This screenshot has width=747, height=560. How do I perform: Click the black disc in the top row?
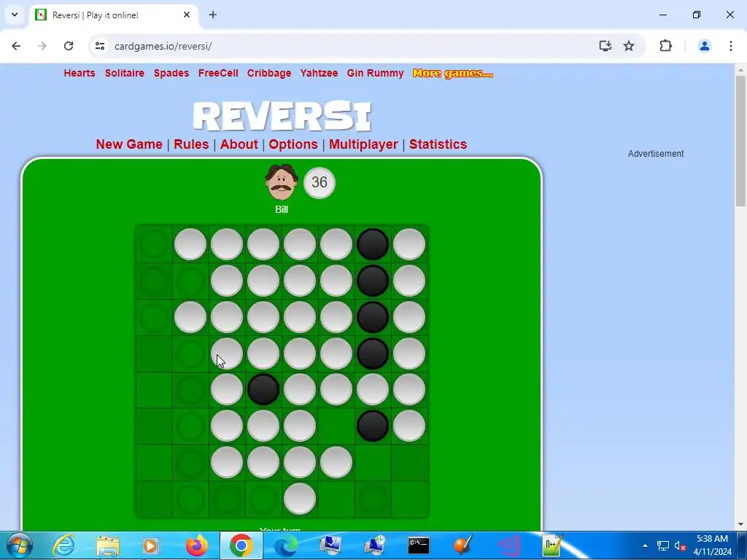pyautogui.click(x=373, y=244)
